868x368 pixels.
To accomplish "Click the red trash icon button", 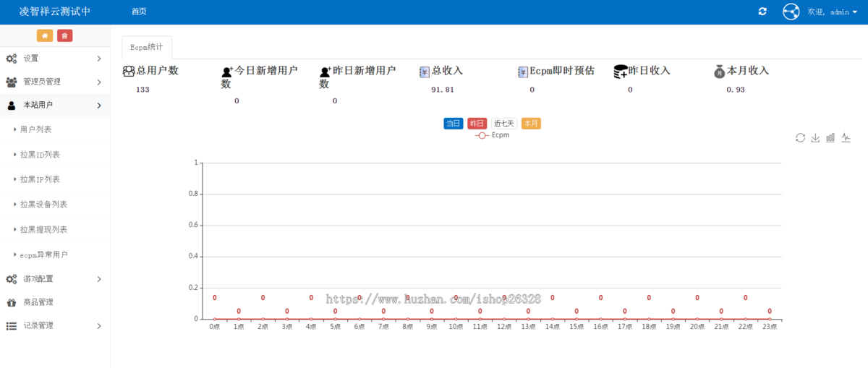I will 65,36.
